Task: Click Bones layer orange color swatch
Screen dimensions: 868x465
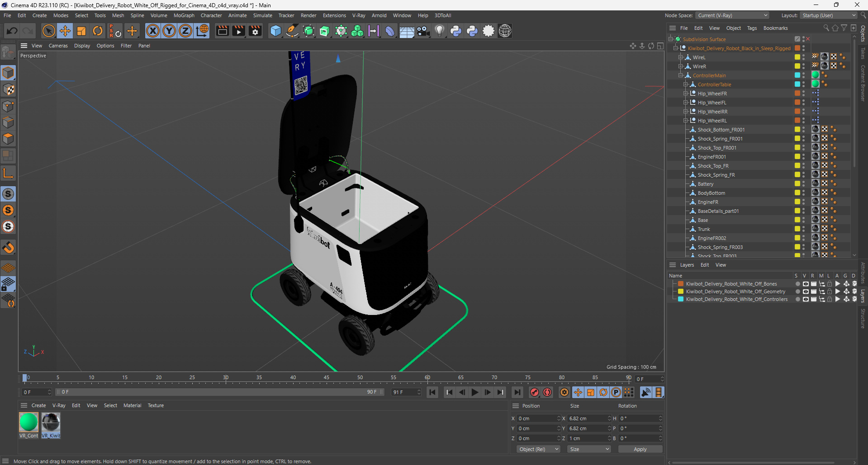Action: [681, 284]
